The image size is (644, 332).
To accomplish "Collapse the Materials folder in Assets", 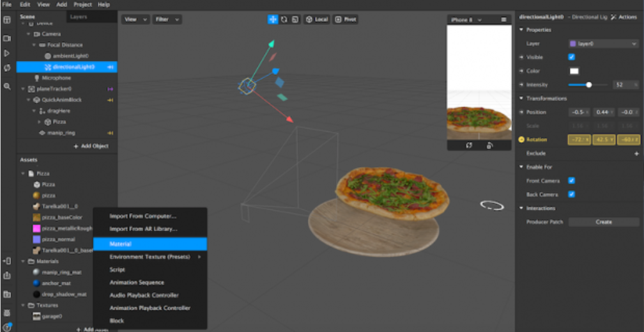I will [x=24, y=261].
